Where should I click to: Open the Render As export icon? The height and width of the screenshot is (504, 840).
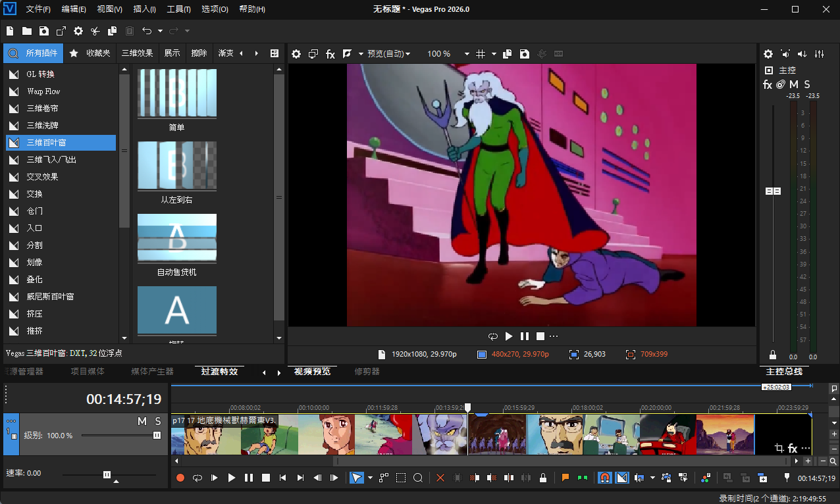(x=61, y=31)
